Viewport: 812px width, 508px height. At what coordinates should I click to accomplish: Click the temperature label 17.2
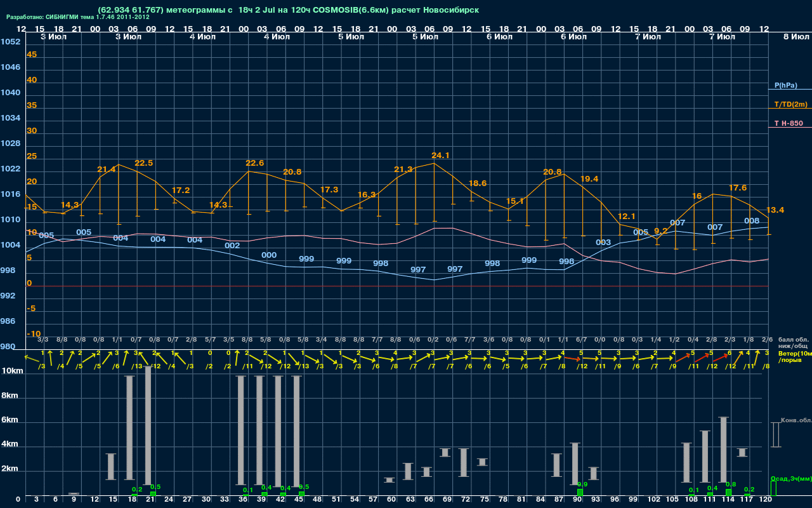pos(181,190)
